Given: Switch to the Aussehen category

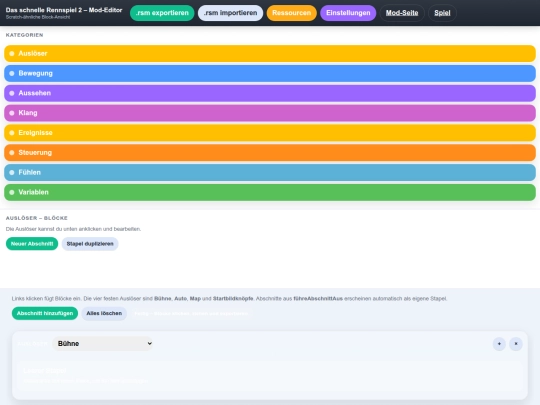Looking at the screenshot, I should (x=270, y=93).
